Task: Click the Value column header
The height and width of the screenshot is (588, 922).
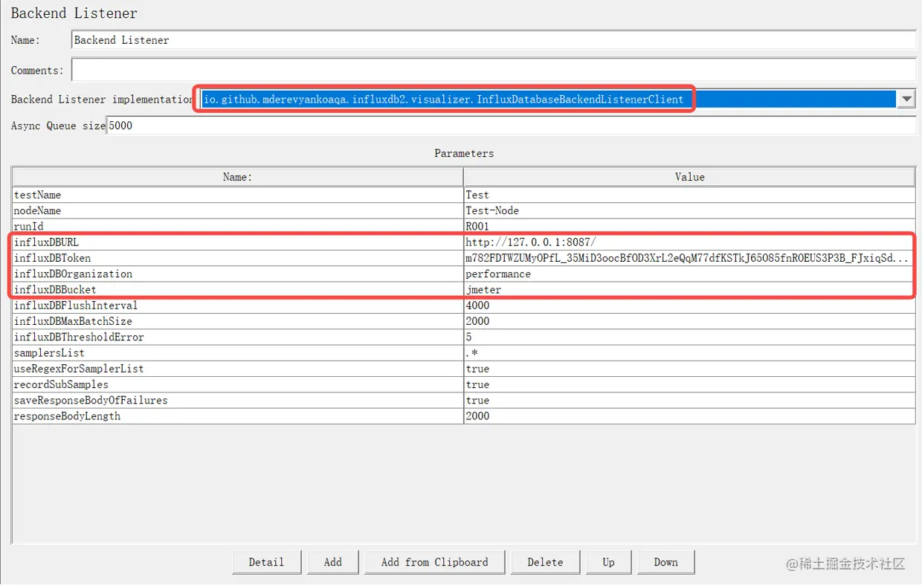Action: tap(689, 177)
